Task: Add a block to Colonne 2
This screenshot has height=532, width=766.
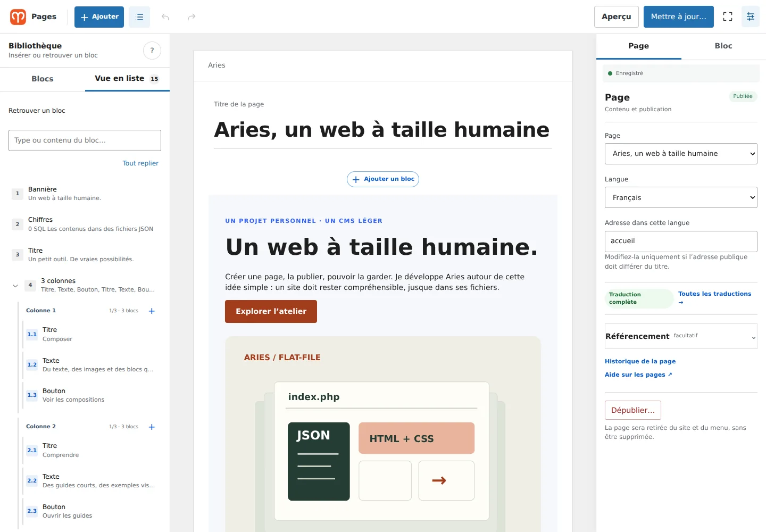Action: [152, 427]
